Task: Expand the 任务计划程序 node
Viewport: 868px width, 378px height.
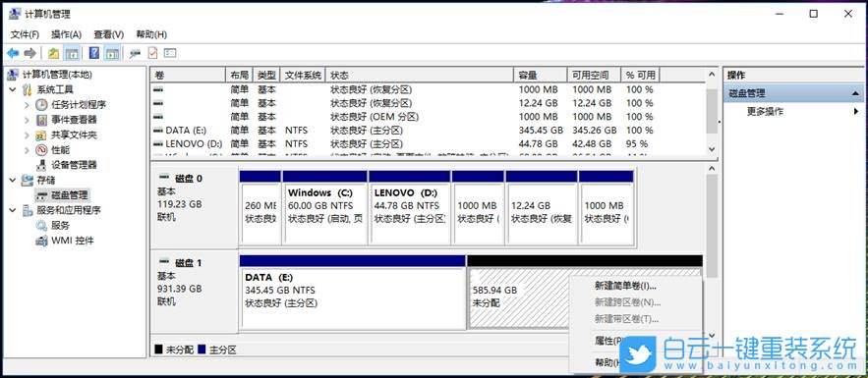Action: tap(27, 104)
